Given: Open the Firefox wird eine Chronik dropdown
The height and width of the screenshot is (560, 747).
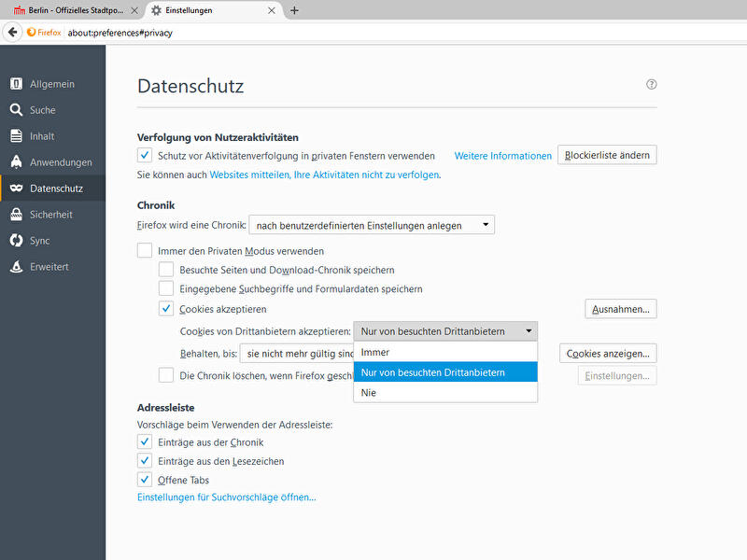Looking at the screenshot, I should (x=372, y=225).
